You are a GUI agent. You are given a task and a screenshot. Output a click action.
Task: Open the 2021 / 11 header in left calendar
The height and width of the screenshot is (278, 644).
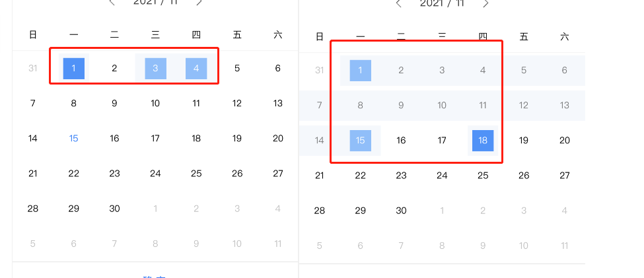point(155,2)
